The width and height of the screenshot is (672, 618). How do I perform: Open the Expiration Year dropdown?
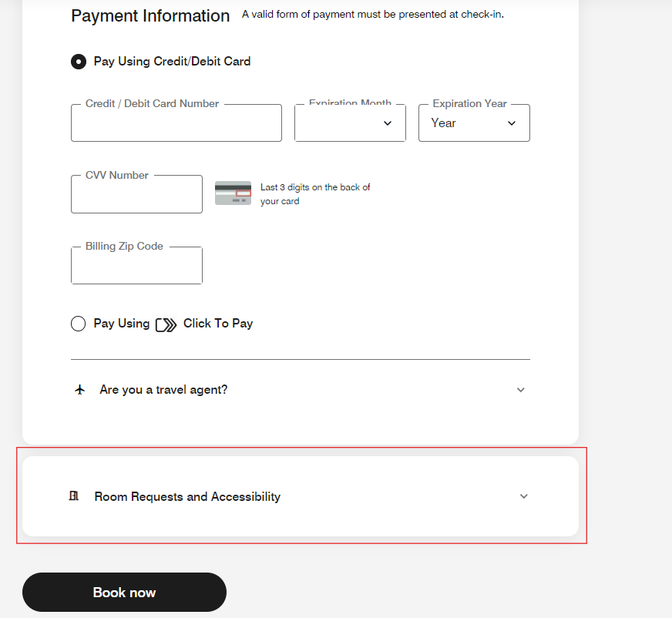click(474, 123)
